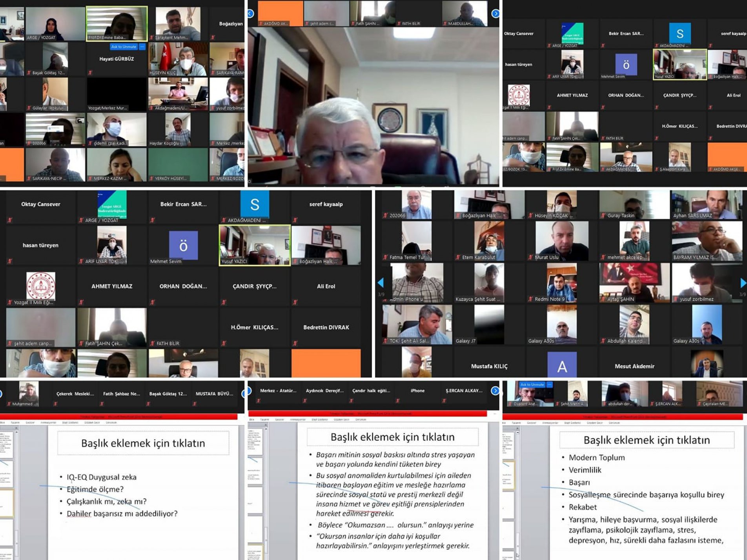Click muted microphone icon on Guray Taskin tile
747x560 pixels.
pyautogui.click(x=603, y=216)
